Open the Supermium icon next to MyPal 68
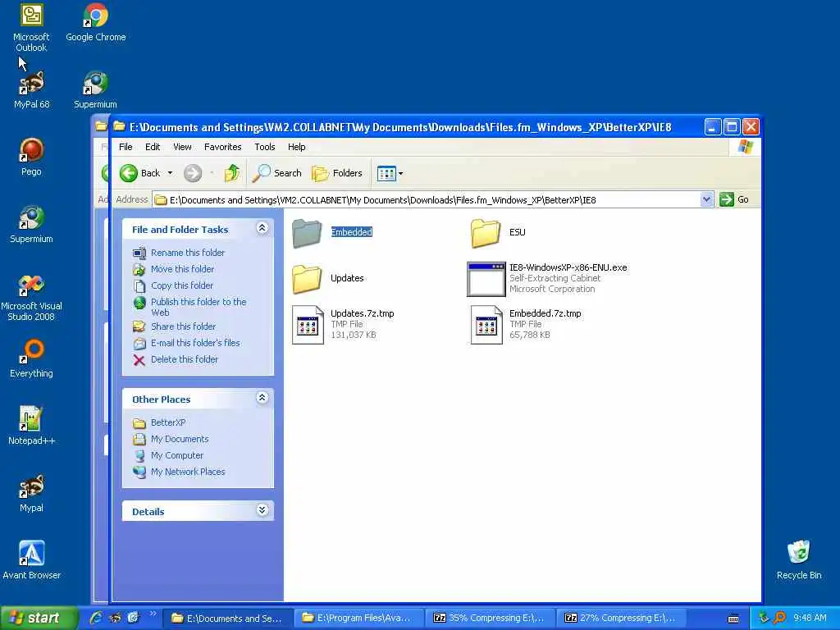 (x=95, y=90)
